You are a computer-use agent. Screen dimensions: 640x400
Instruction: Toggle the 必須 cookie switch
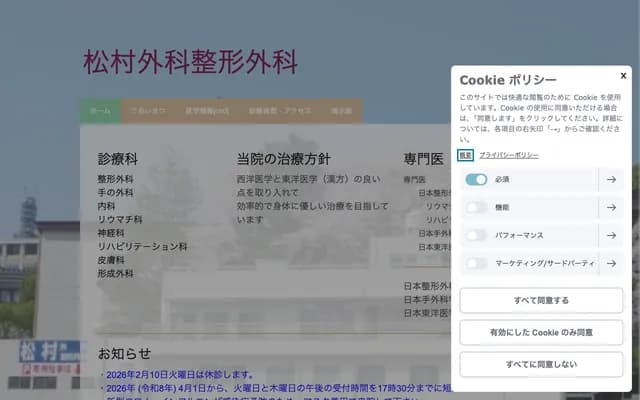(x=476, y=180)
